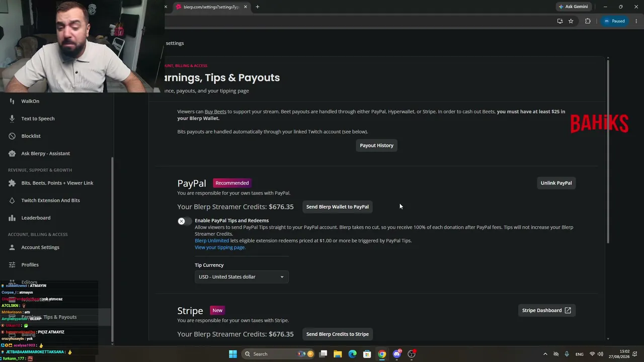Screen dimensions: 644x362
Task: Open the Windows Start menu
Action: (x=233, y=354)
